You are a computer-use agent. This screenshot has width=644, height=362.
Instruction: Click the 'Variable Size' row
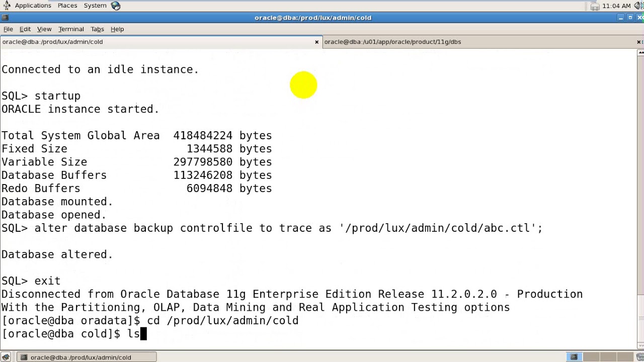click(x=136, y=162)
